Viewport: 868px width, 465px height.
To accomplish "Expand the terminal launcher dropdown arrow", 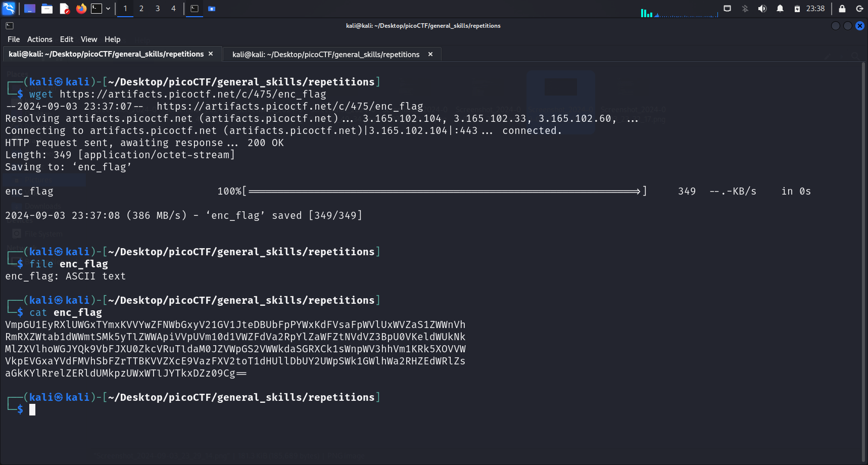I will 108,9.
